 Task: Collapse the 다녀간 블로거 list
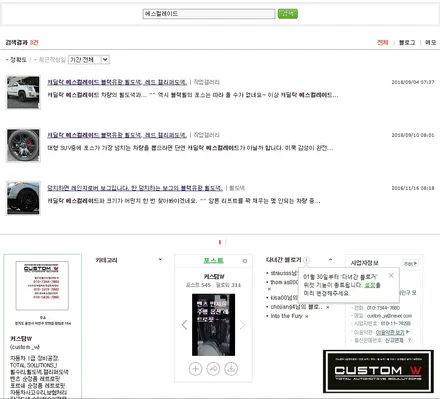pyautogui.click(x=330, y=259)
